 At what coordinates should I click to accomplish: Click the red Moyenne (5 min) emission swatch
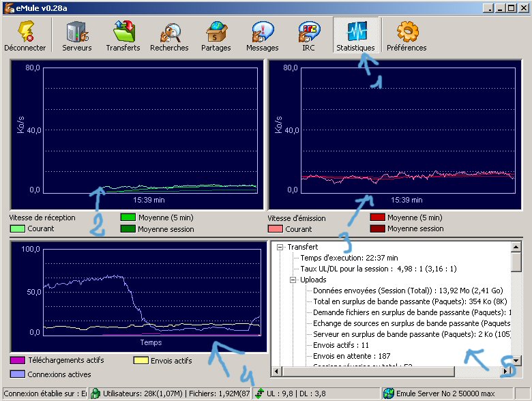tap(378, 218)
